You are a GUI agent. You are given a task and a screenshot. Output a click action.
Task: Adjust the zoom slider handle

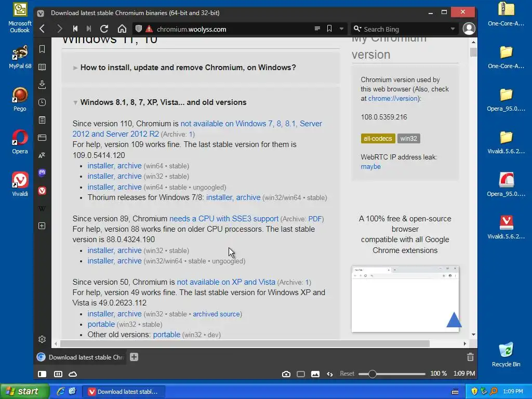pyautogui.click(x=372, y=374)
